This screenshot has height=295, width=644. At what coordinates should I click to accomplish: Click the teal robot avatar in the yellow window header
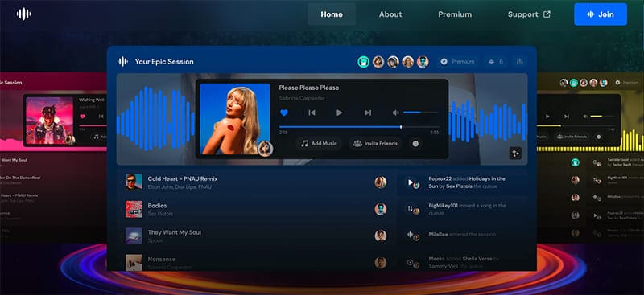pos(574,83)
